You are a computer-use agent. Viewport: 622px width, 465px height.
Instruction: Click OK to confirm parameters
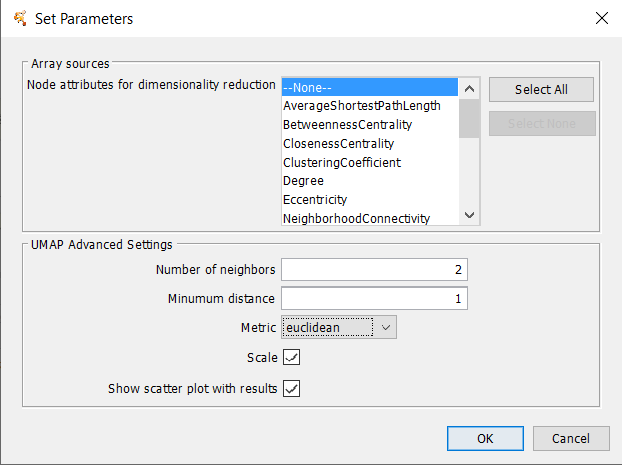pos(485,438)
